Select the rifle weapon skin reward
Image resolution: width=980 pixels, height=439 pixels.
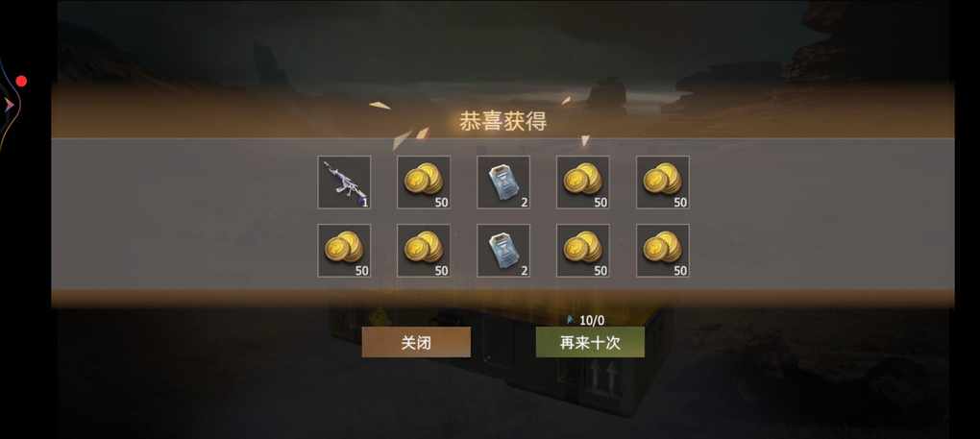344,182
